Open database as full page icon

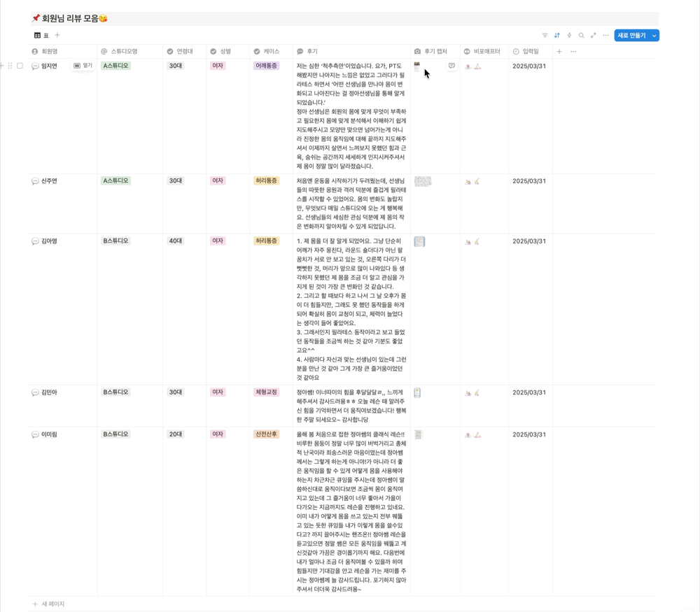tap(594, 35)
